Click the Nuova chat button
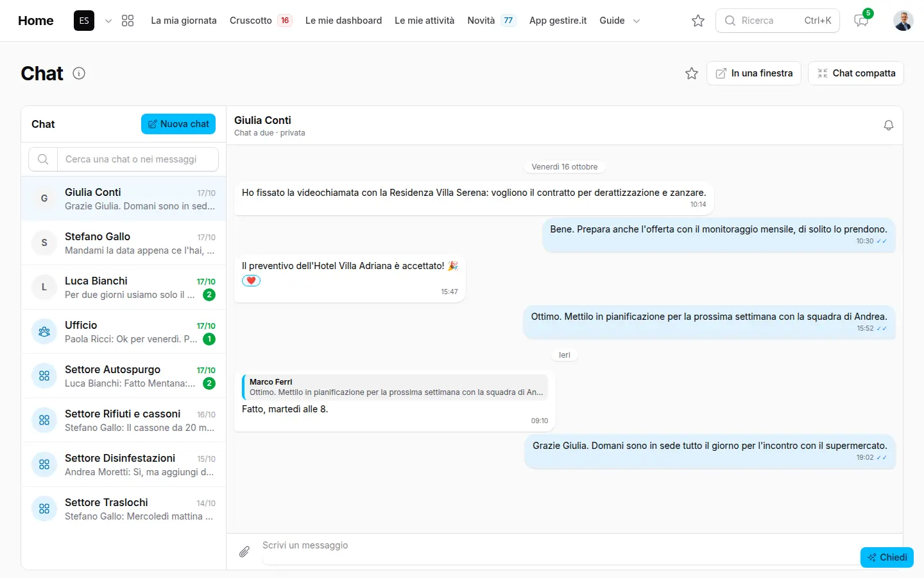The image size is (924, 578). [x=178, y=124]
